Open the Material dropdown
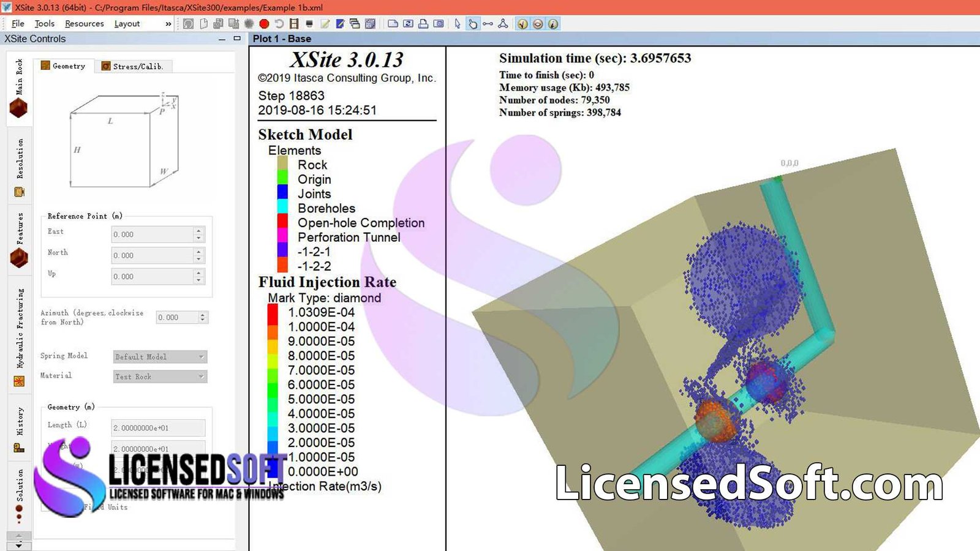This screenshot has width=980, height=551. [x=160, y=377]
